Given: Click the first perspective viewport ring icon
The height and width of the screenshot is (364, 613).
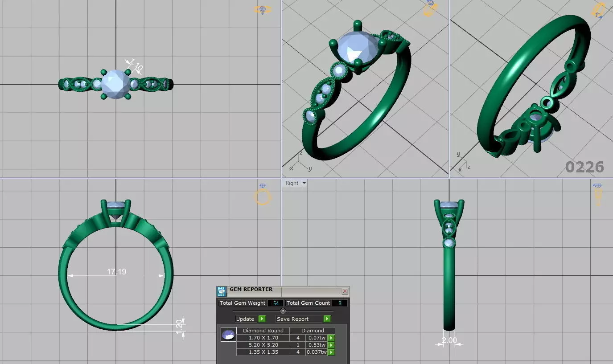Looking at the screenshot, I should [x=429, y=9].
